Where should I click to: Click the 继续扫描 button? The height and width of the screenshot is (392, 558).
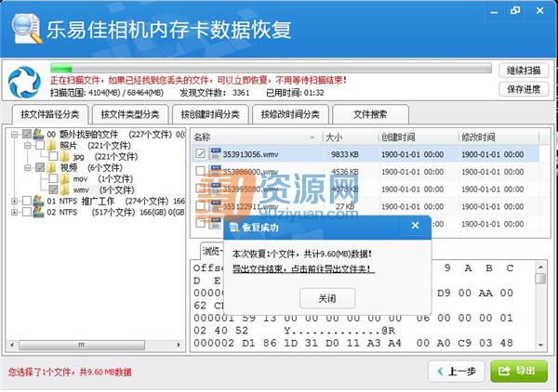[524, 71]
